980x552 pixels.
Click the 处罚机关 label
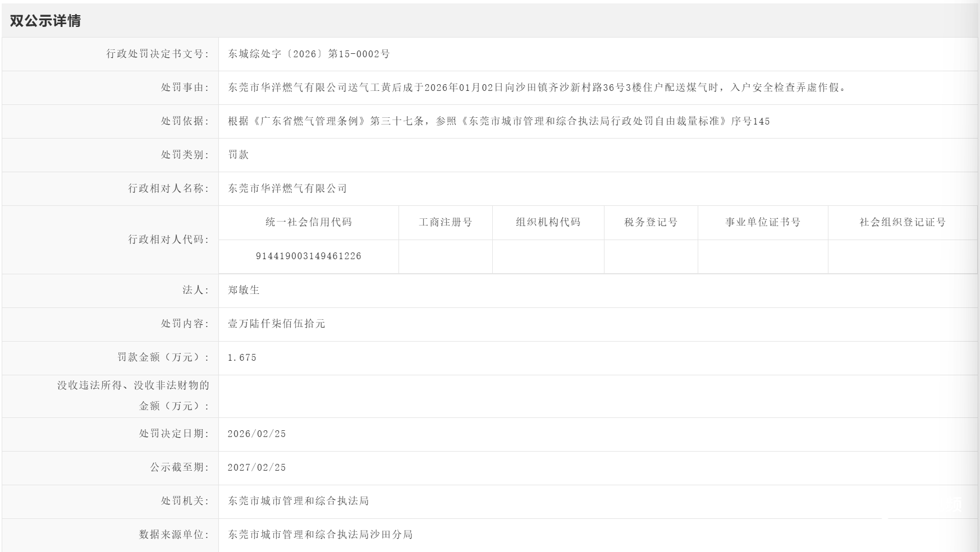click(185, 501)
